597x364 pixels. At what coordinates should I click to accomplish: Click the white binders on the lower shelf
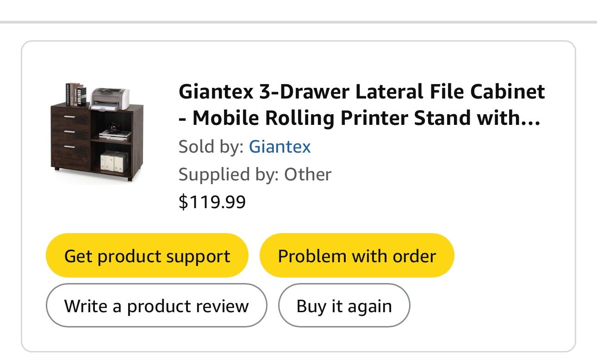click(114, 160)
